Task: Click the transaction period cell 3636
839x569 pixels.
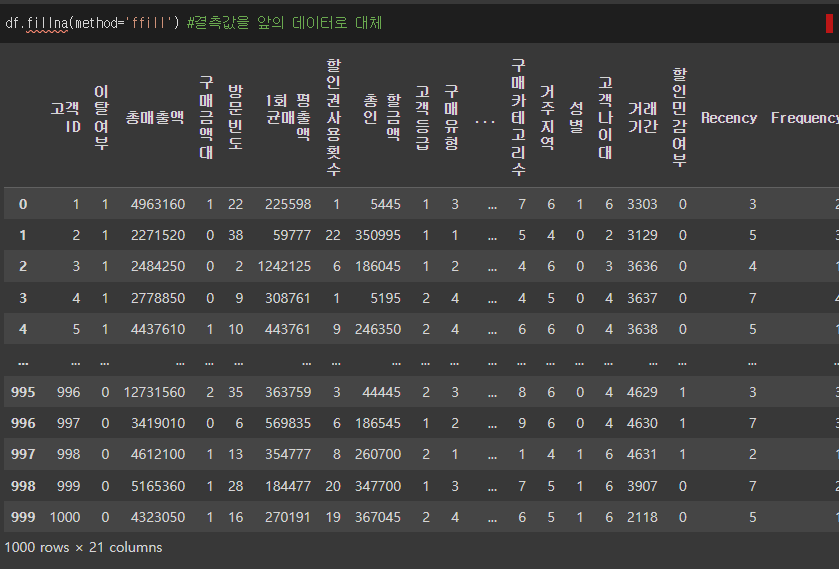Action: [x=642, y=266]
